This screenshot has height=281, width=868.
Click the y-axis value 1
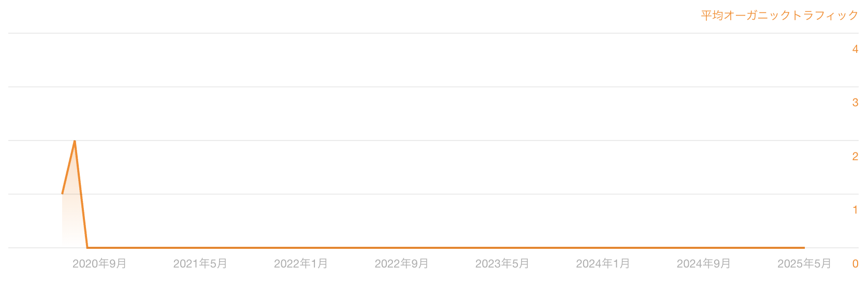[855, 210]
